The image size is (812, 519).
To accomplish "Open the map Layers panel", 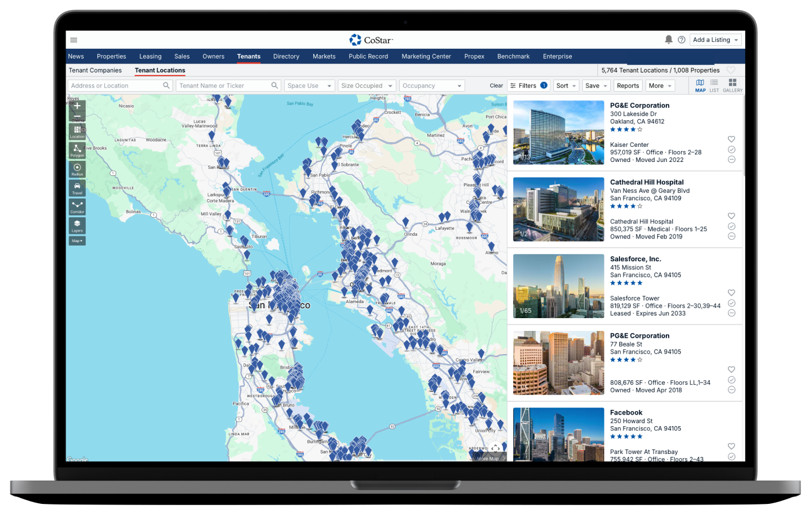I will point(77,225).
